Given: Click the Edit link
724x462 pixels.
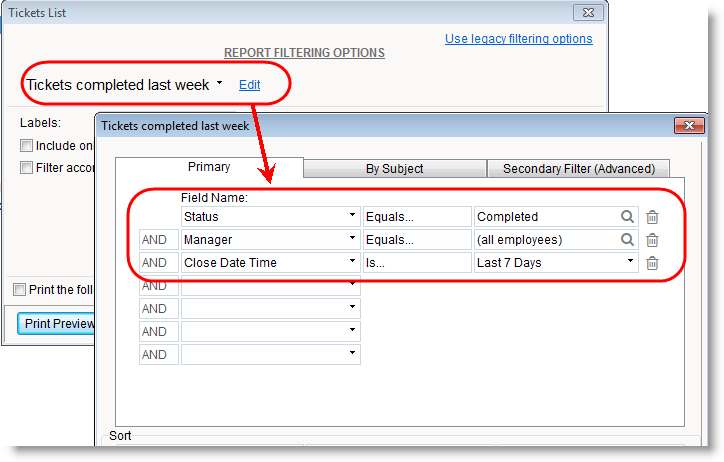Looking at the screenshot, I should tap(249, 85).
